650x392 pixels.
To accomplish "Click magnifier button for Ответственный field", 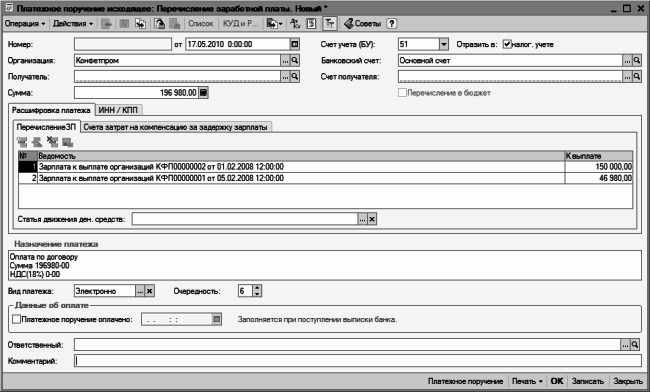I will pos(635,345).
